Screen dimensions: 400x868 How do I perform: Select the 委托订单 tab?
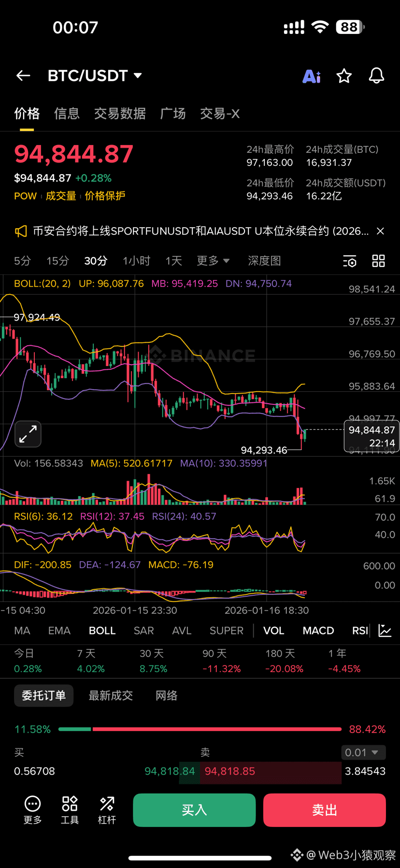point(43,695)
